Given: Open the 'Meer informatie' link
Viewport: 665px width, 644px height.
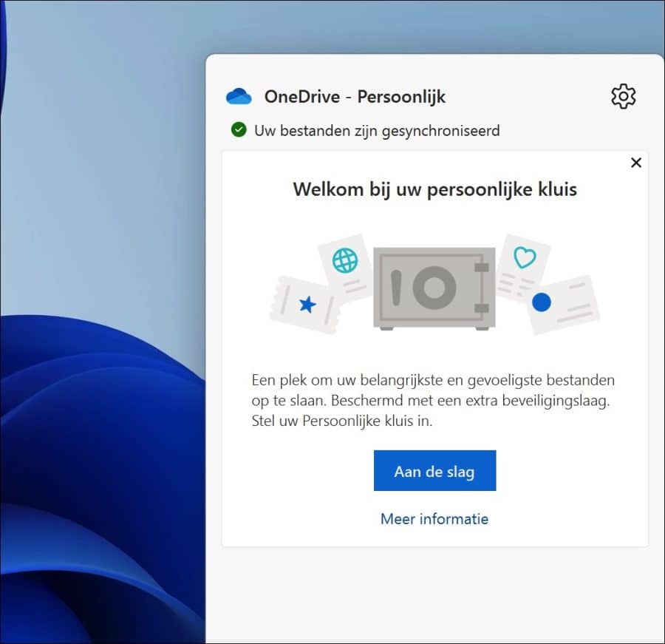Looking at the screenshot, I should 434,519.
